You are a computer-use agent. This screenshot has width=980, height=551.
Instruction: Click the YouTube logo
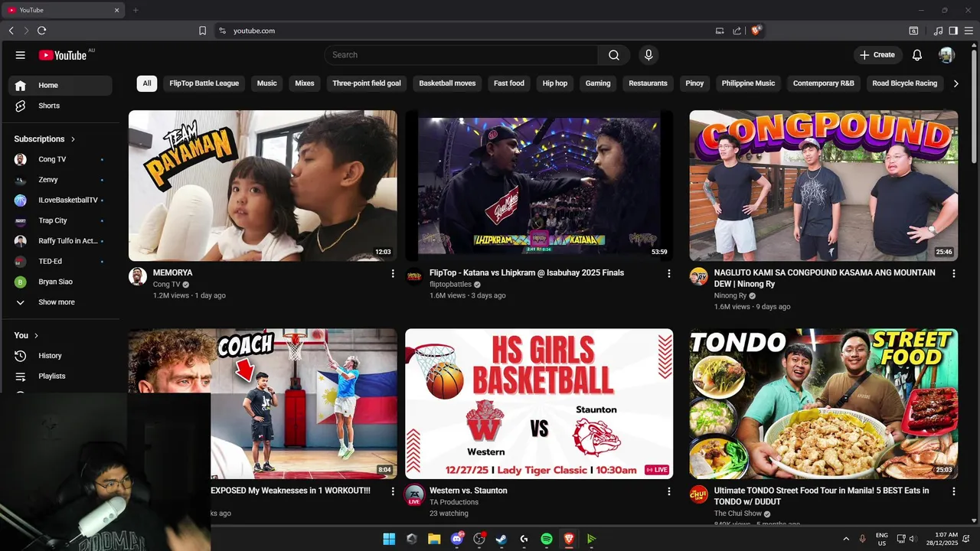click(x=63, y=55)
